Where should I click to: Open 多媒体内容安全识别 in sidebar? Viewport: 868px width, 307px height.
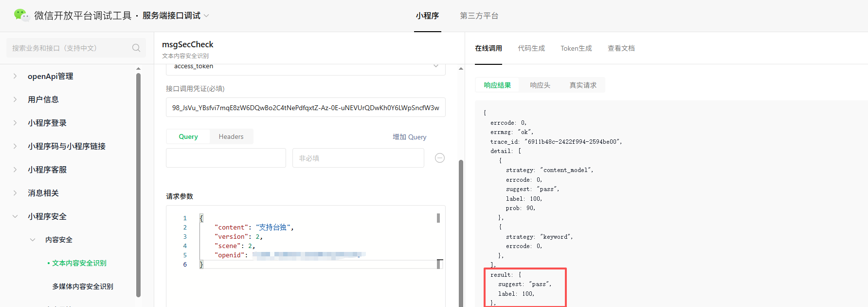point(83,287)
